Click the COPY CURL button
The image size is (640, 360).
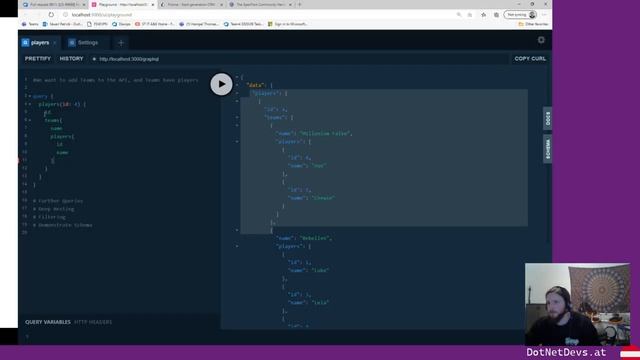(530, 59)
